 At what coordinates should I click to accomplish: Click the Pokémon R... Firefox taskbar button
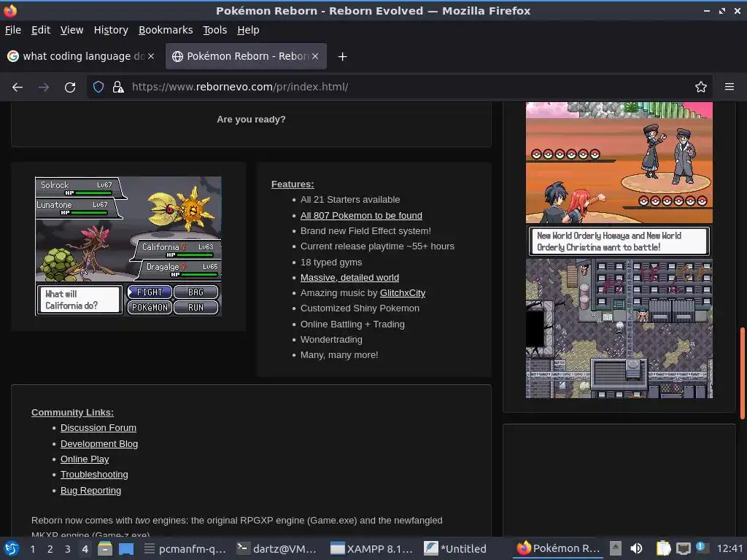558,548
